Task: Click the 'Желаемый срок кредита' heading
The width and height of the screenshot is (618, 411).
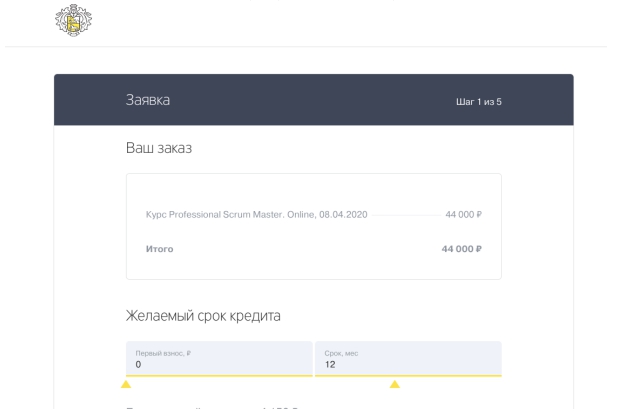Action: click(203, 316)
